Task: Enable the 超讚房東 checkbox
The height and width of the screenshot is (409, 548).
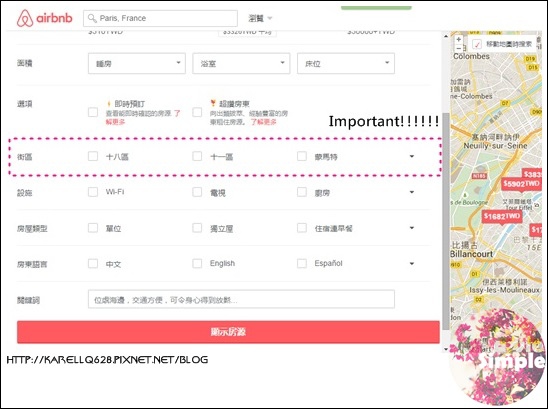Action: 197,112
